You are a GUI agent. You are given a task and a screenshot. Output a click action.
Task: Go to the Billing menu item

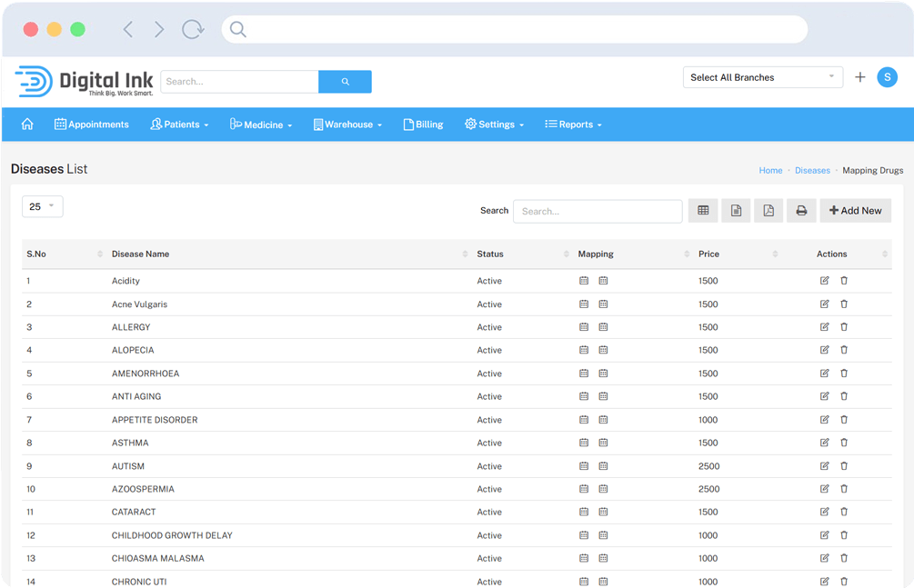pos(423,125)
